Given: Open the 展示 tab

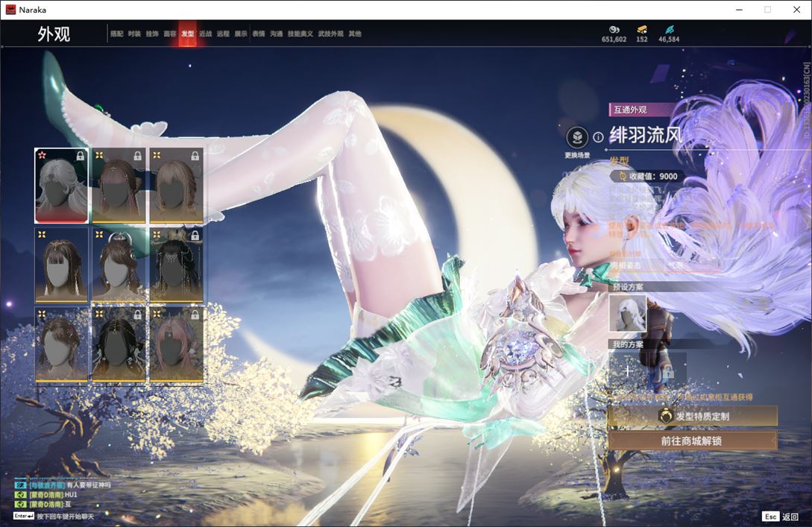Looking at the screenshot, I should pyautogui.click(x=241, y=34).
